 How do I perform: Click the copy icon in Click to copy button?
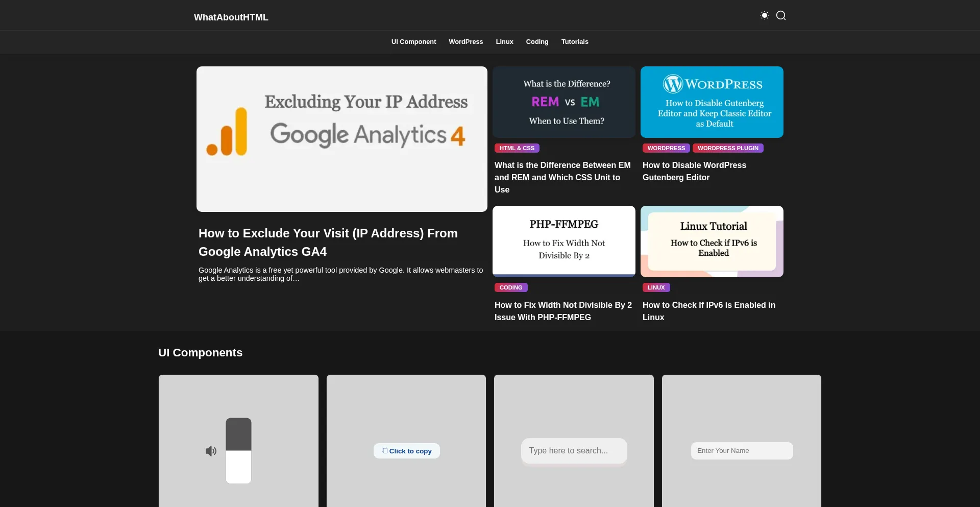click(384, 450)
